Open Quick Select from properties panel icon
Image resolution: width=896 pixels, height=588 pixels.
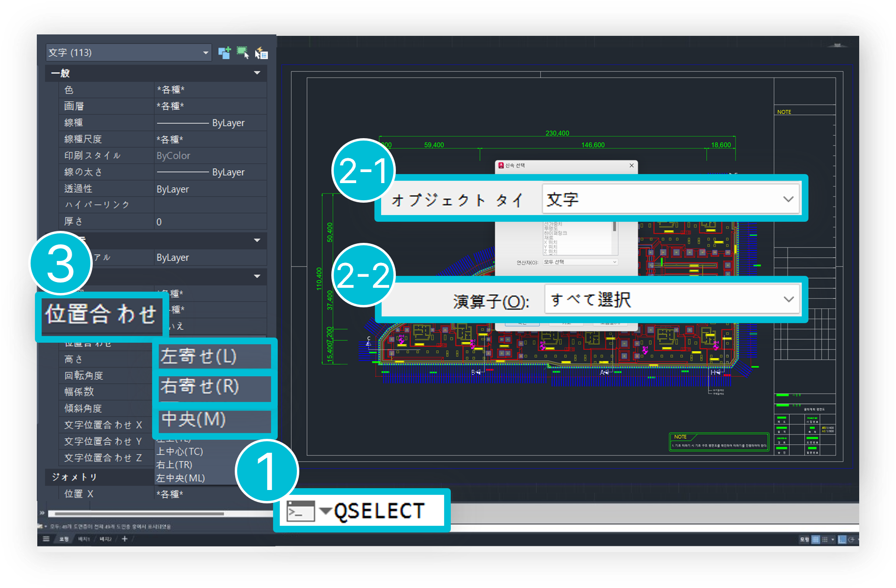click(x=262, y=53)
